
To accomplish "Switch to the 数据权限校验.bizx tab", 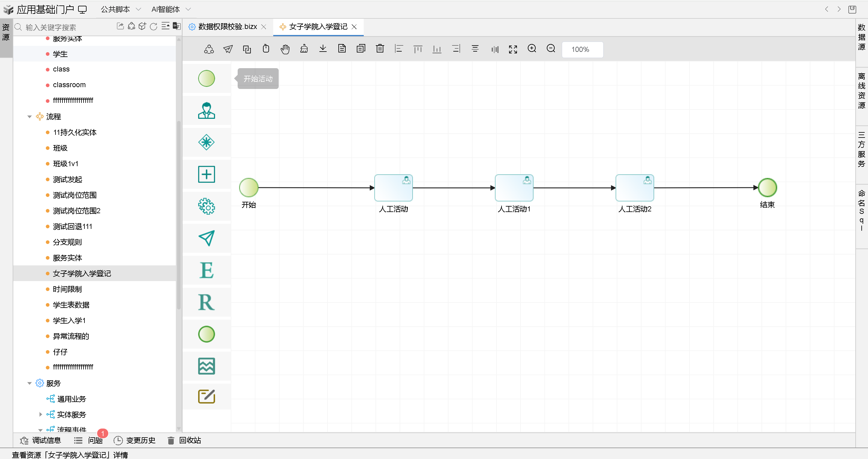I will point(227,27).
